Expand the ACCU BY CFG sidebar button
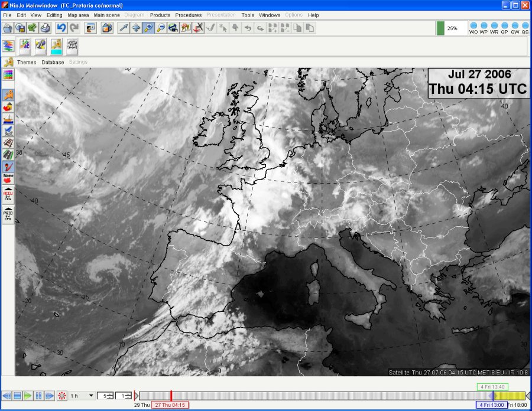Screen dimensions: 532x411 click(x=8, y=195)
